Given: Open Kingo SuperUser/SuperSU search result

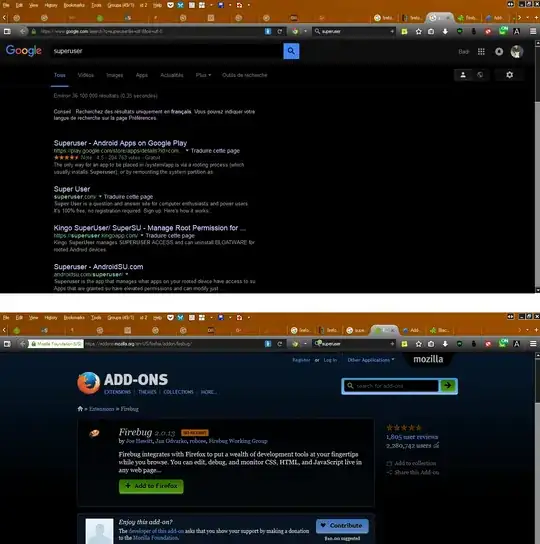Looking at the screenshot, I should [150, 228].
